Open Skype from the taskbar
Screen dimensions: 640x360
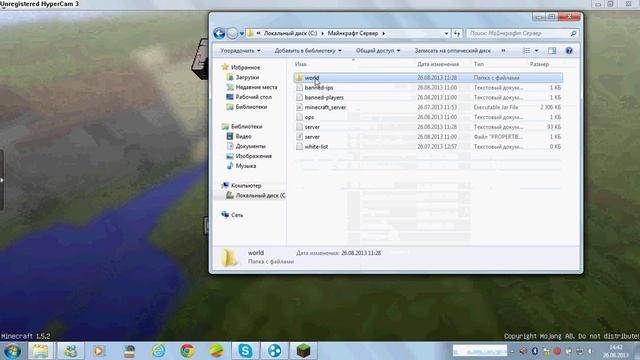[x=245, y=351]
